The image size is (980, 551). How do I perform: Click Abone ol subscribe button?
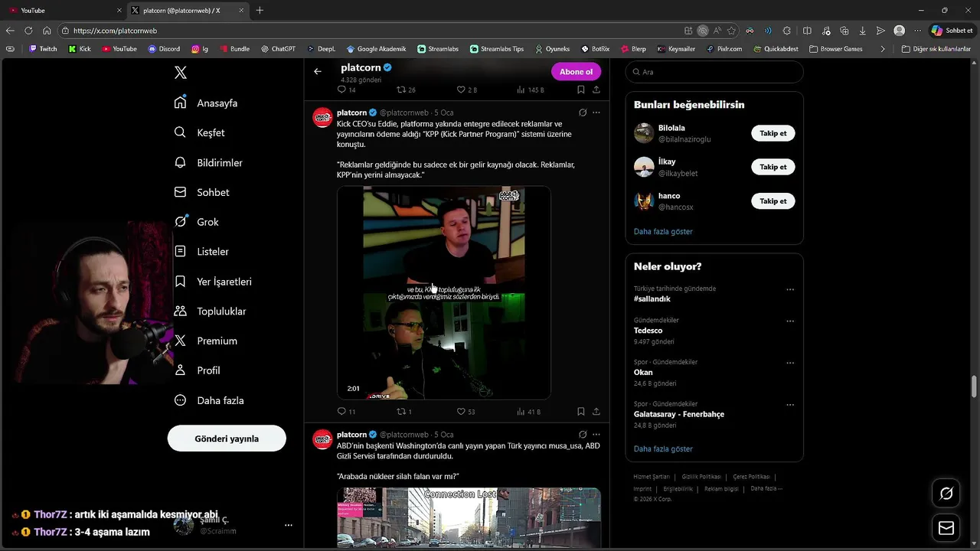point(576,71)
